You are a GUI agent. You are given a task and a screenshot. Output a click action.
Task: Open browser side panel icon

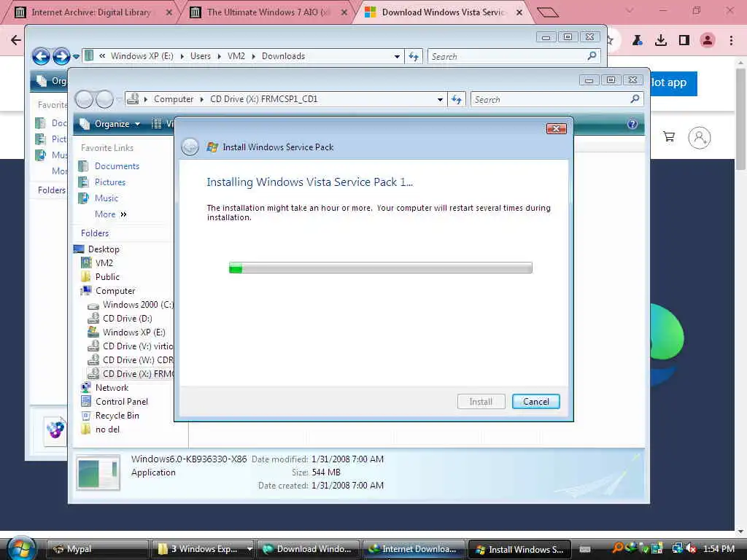[x=684, y=41]
